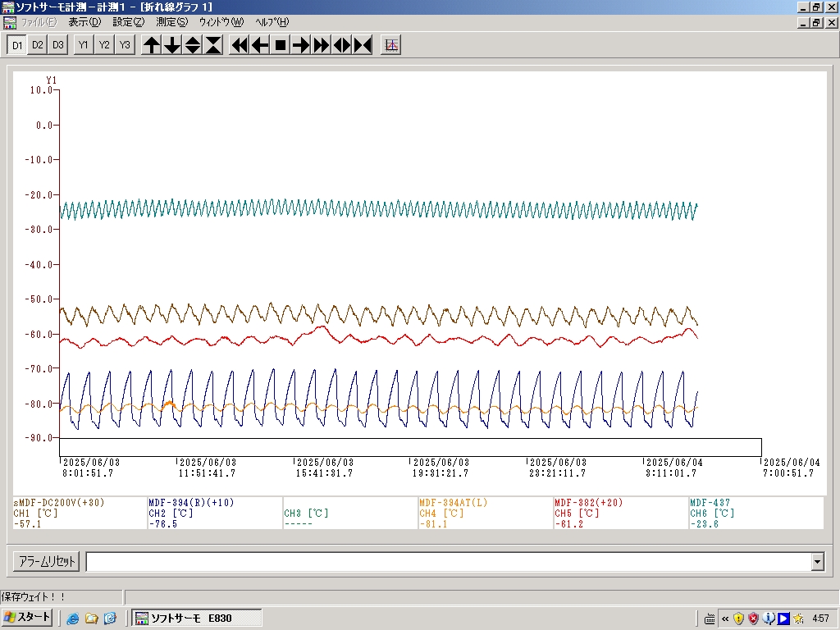840x630 pixels.
Task: Select MDF-394AT(L) CH4 legend
Action: pos(486,513)
